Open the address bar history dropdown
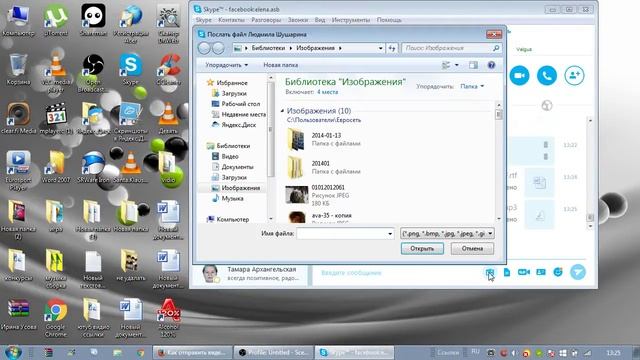The width and height of the screenshot is (640, 360). click(380, 48)
